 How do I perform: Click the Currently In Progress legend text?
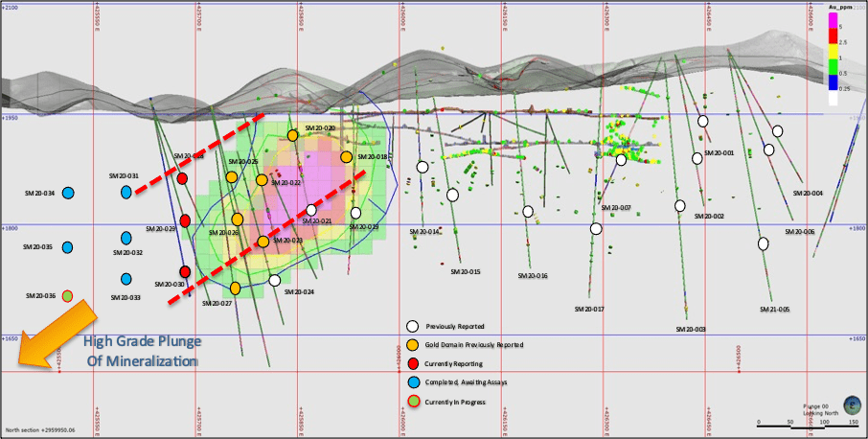point(455,403)
